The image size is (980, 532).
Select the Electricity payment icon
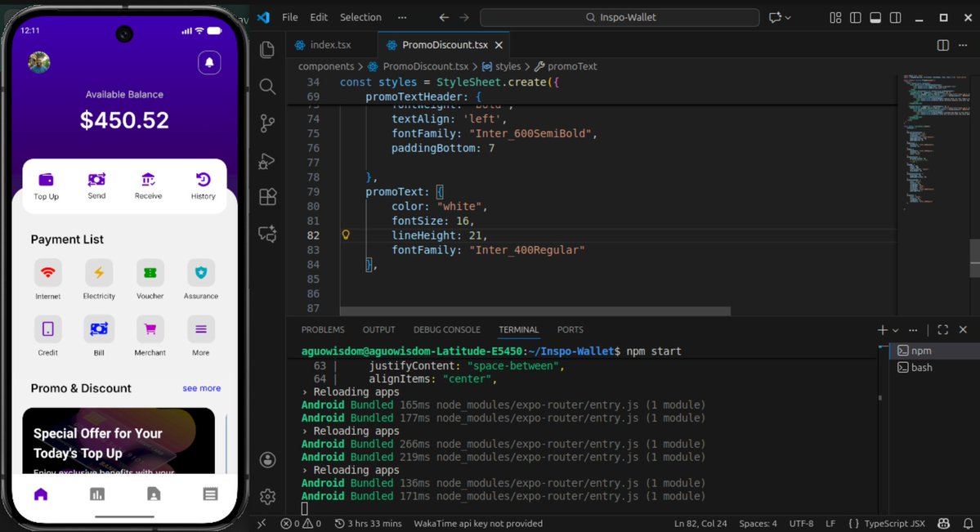click(99, 273)
